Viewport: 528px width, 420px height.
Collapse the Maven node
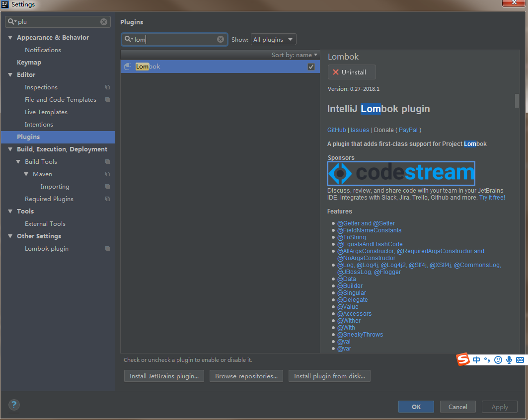coord(26,174)
